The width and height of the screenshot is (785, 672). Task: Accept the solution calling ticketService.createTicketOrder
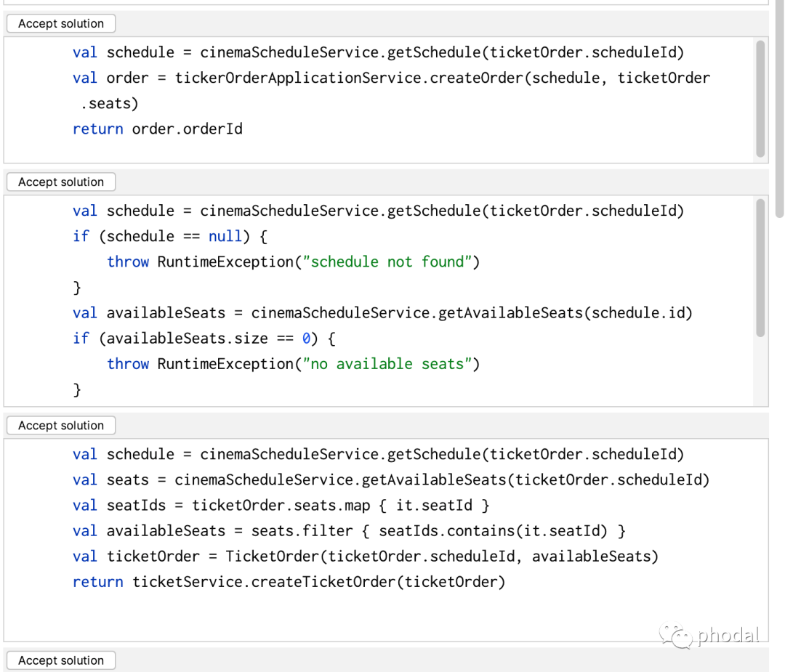coord(61,425)
